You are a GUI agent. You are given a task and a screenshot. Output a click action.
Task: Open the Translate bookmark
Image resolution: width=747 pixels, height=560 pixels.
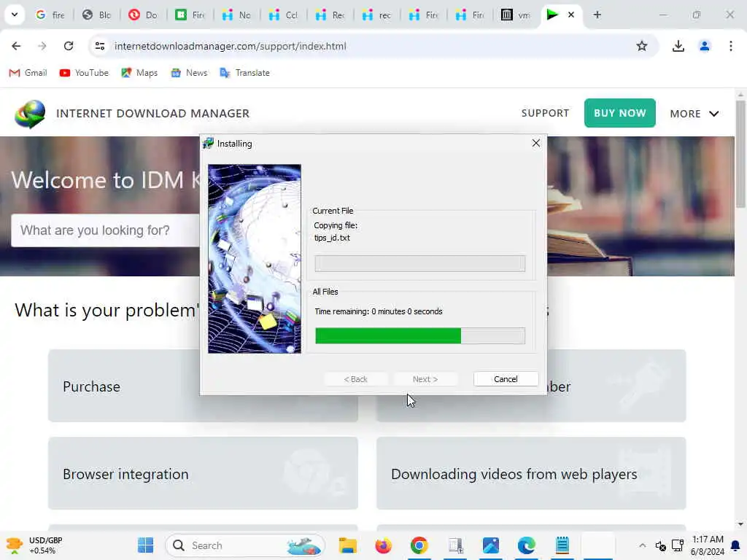point(245,73)
